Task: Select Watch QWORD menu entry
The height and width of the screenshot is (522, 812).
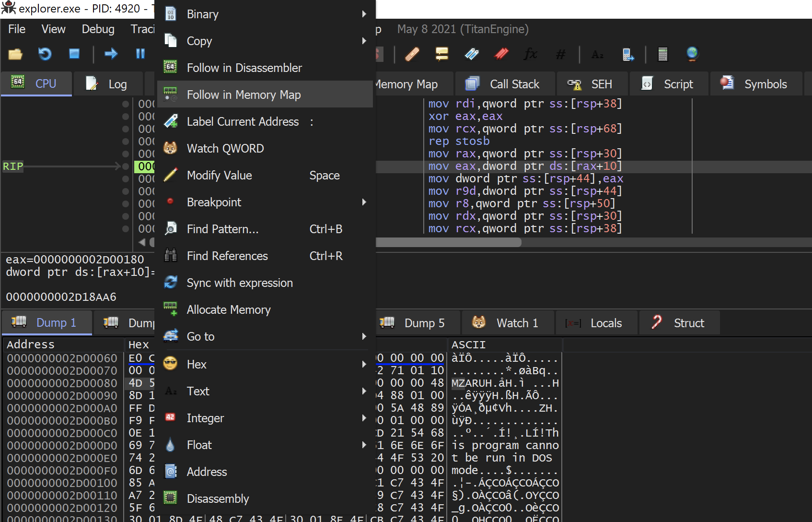Action: pos(265,149)
